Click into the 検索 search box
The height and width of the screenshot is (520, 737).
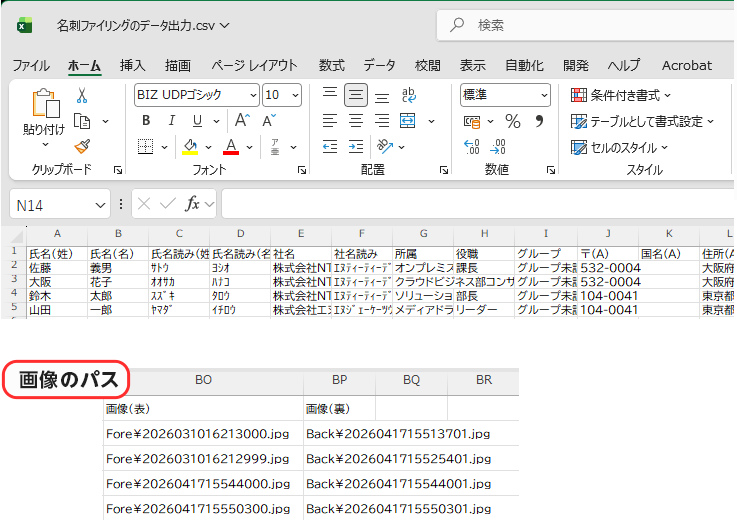580,25
